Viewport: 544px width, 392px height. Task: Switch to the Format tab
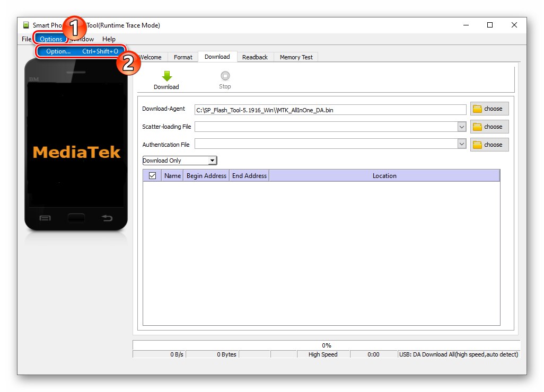point(183,57)
